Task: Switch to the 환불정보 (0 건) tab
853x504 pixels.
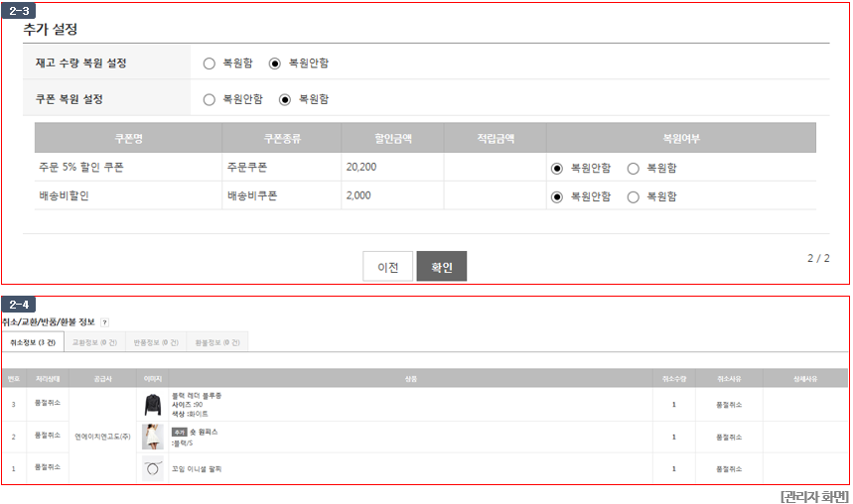Action: [x=217, y=342]
